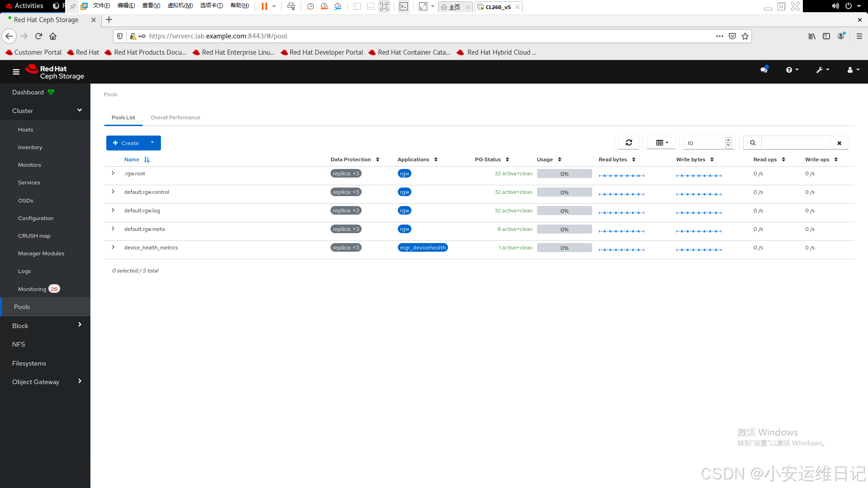Image resolution: width=868 pixels, height=488 pixels.
Task: Open the Create button dropdown arrow
Action: 152,143
